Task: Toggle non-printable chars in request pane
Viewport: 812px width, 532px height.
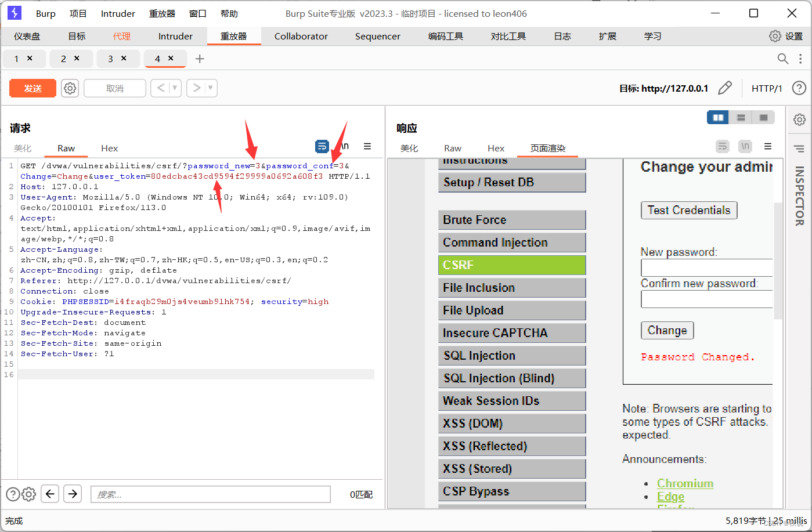Action: click(344, 146)
